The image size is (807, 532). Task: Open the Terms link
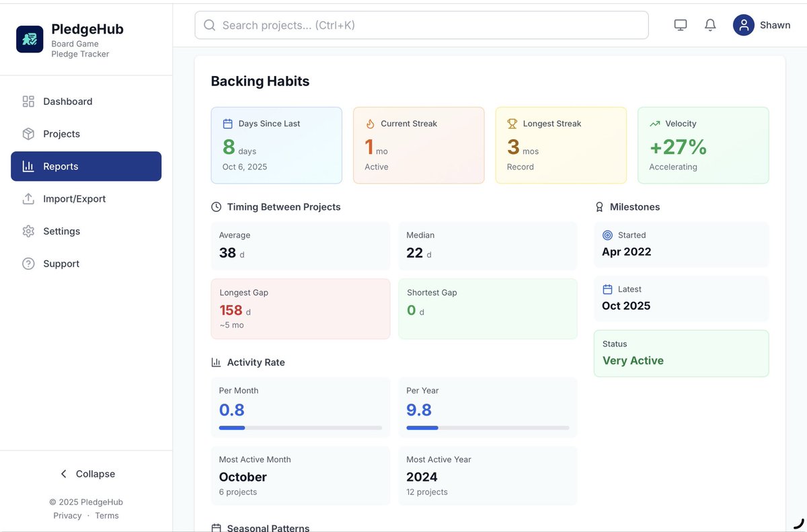click(107, 516)
